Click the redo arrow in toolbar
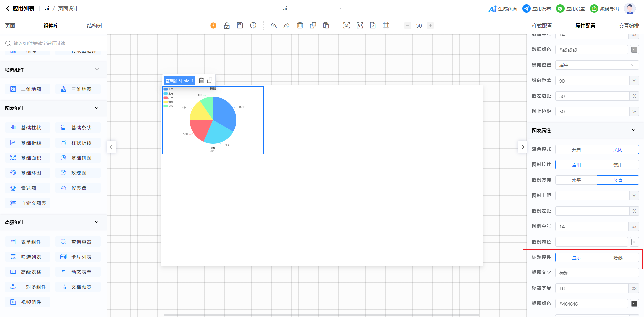The image size is (644, 317). (x=287, y=25)
